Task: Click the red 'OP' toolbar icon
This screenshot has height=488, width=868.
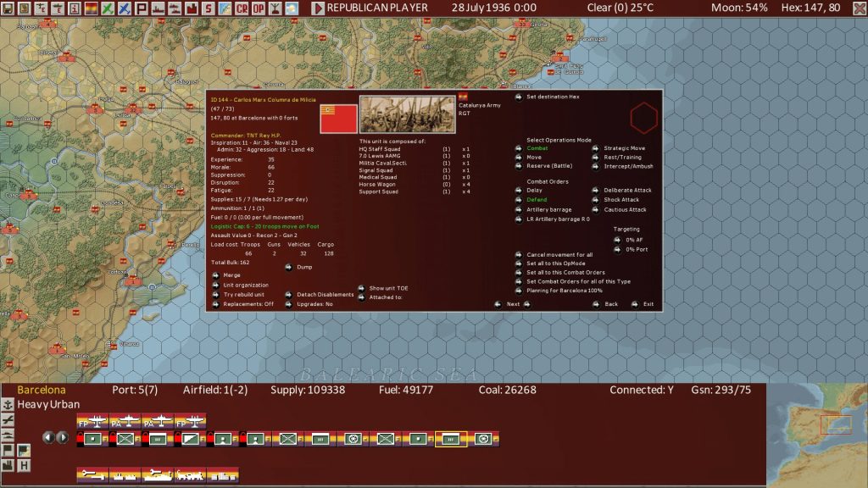Action: (259, 8)
